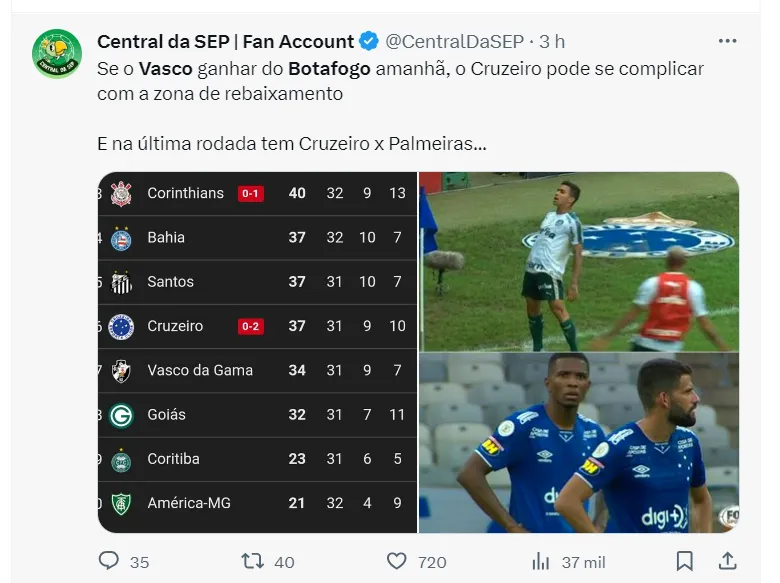
Task: Open the tweet views analytics icon
Action: (x=541, y=561)
